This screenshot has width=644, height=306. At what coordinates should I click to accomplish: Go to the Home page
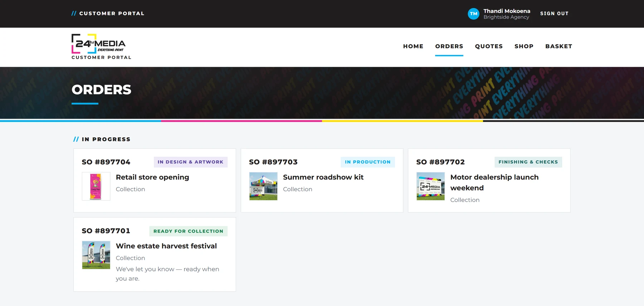coord(413,46)
